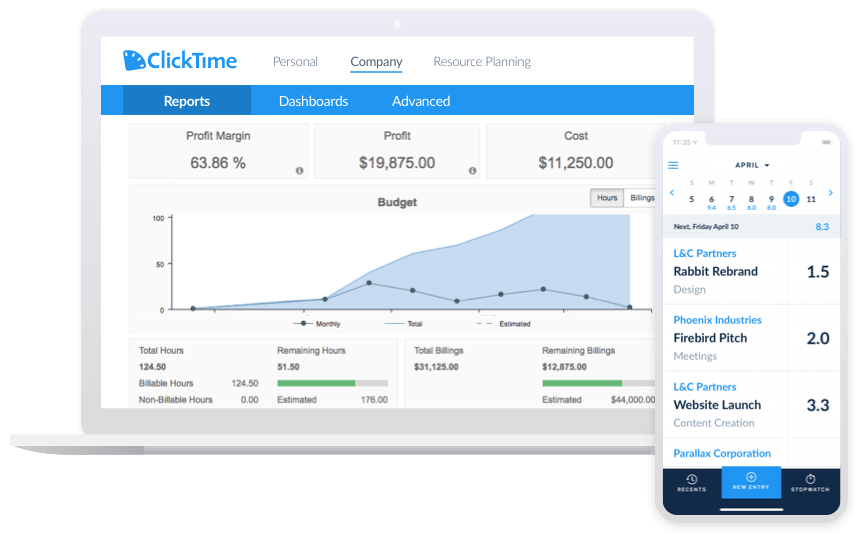Open the Personal section link
The image size is (858, 535).
click(x=295, y=62)
